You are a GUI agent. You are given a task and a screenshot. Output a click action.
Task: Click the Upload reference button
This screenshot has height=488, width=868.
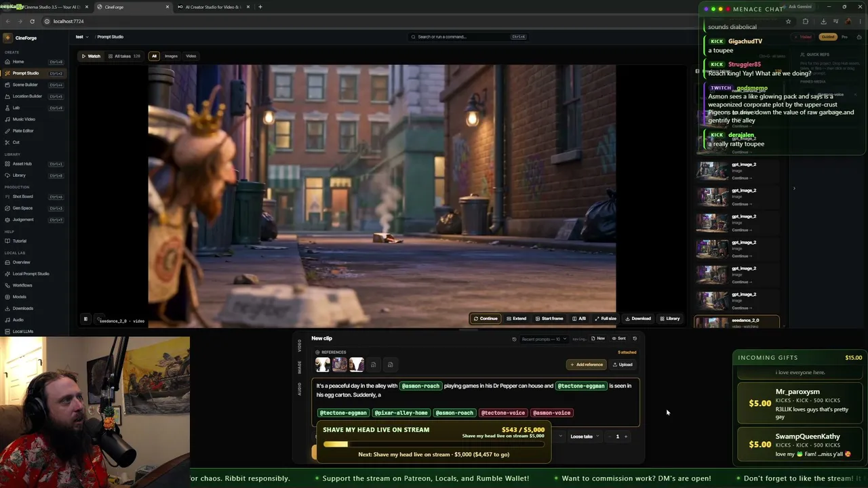(623, 365)
